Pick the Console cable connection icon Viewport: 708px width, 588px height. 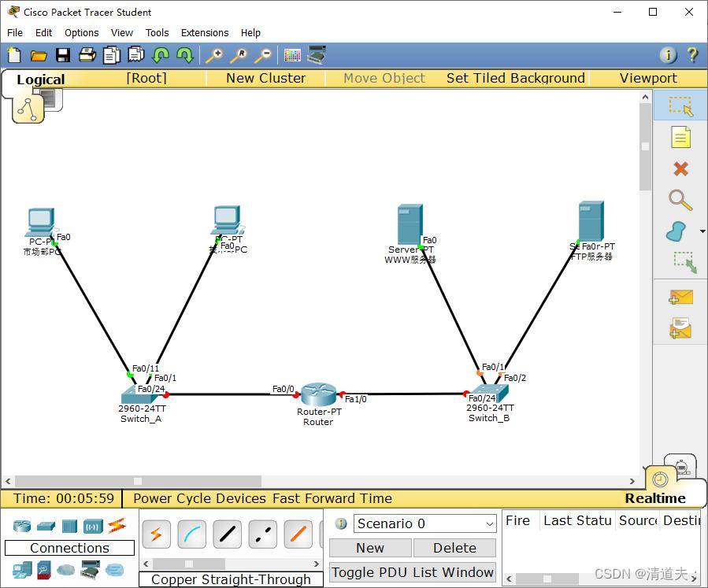pos(192,534)
